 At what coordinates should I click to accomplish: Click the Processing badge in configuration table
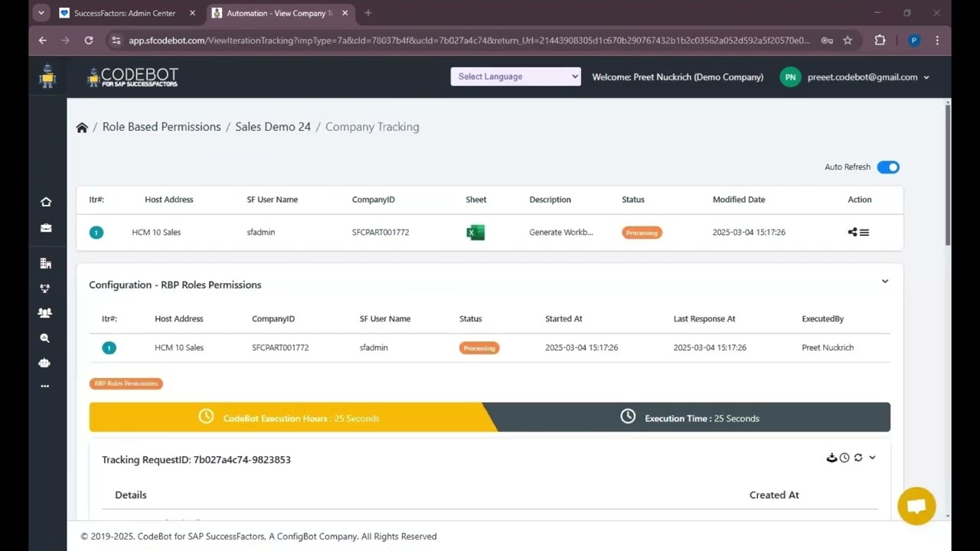[479, 348]
